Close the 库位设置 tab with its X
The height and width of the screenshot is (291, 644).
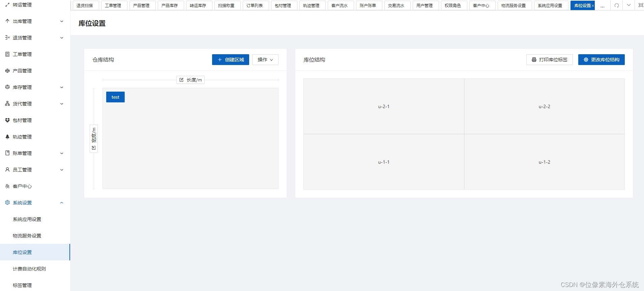pyautogui.click(x=593, y=6)
